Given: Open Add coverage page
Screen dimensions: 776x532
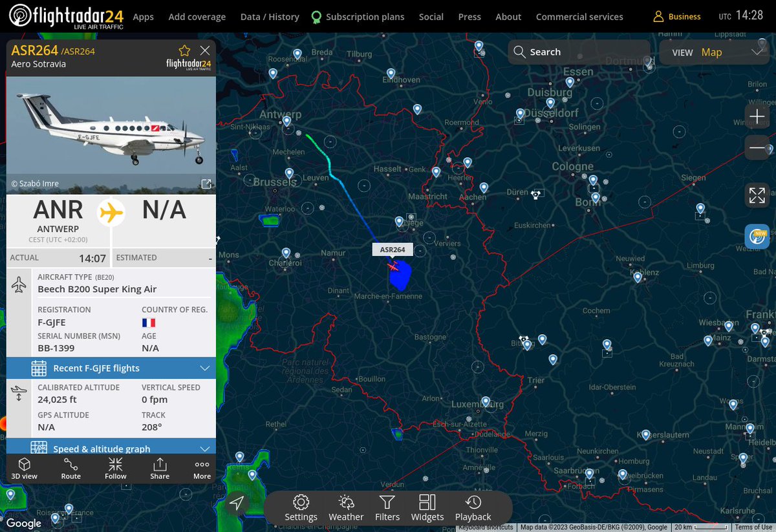Looking at the screenshot, I should pyautogui.click(x=197, y=17).
